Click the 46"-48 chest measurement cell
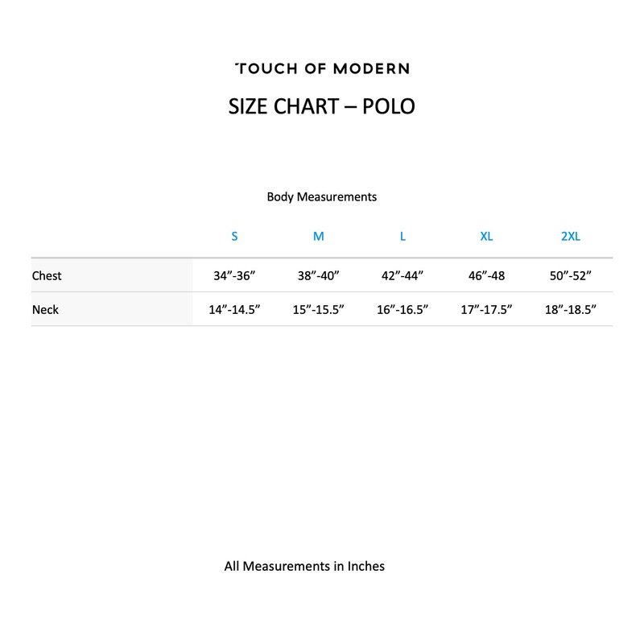Screen dimensions: 644x644 click(486, 275)
